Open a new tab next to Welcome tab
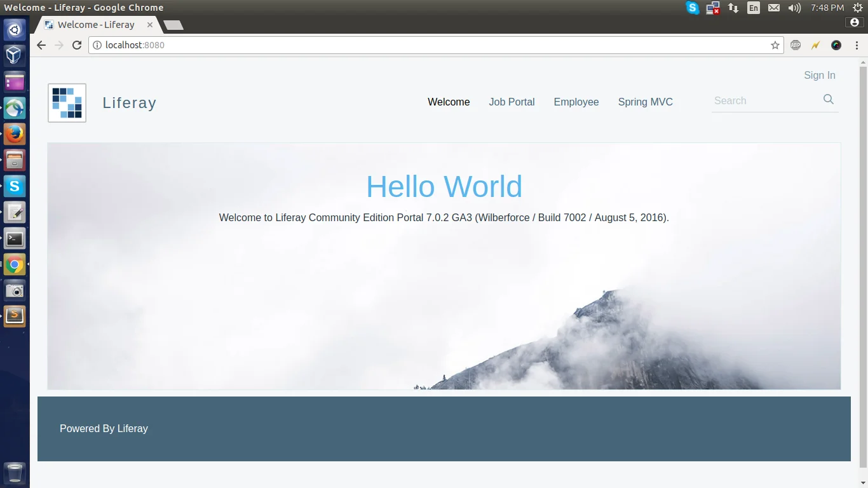 point(173,25)
